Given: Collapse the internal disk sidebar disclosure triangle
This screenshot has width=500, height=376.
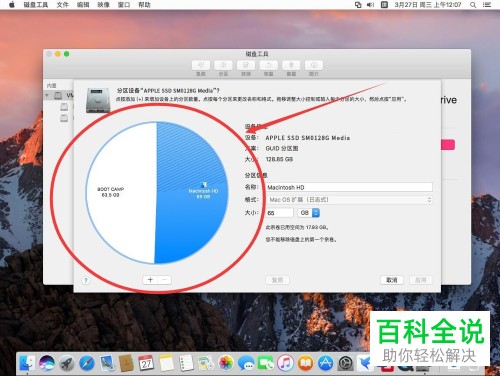Looking at the screenshot, I should coord(47,96).
